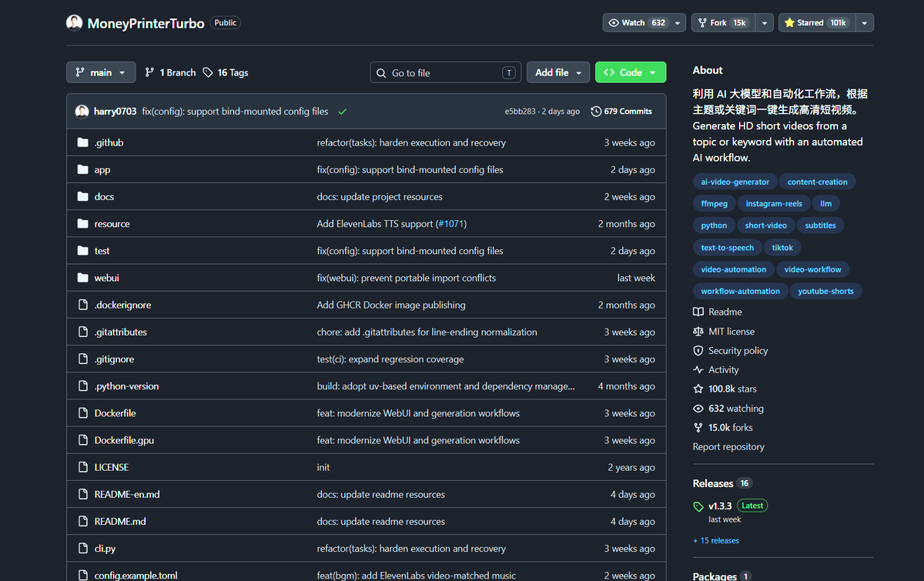Click the repository owner avatar beside MoneyPrinterTurbo
The width and height of the screenshot is (924, 581).
74,22
